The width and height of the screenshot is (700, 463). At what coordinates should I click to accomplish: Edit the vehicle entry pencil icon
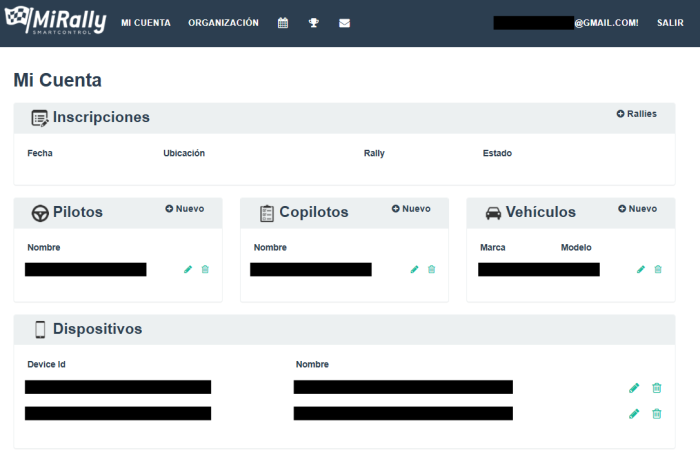pyautogui.click(x=641, y=269)
